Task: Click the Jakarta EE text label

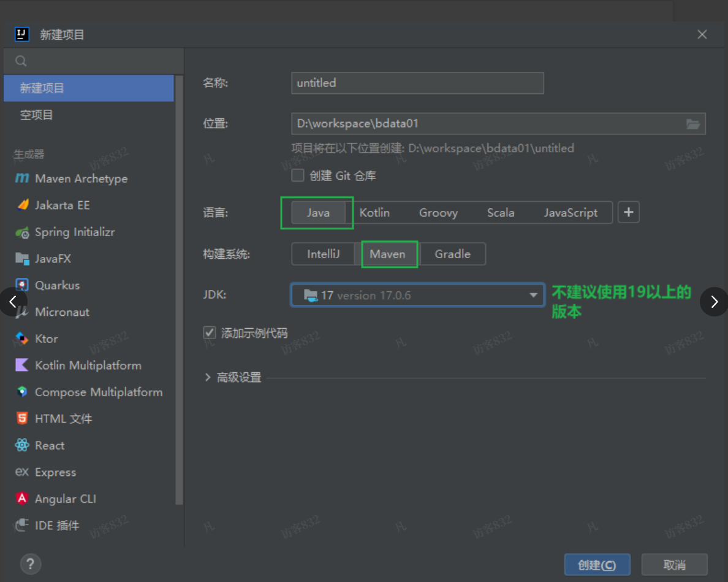Action: click(63, 205)
